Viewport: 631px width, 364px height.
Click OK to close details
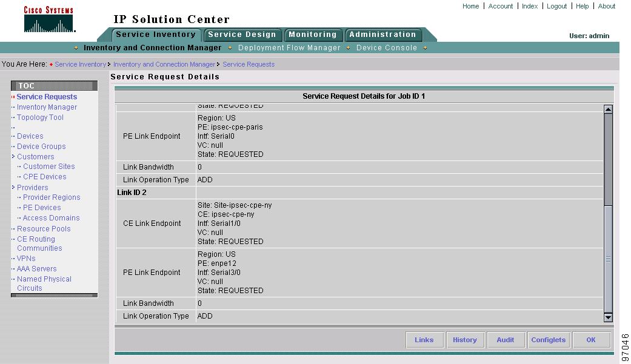click(591, 340)
